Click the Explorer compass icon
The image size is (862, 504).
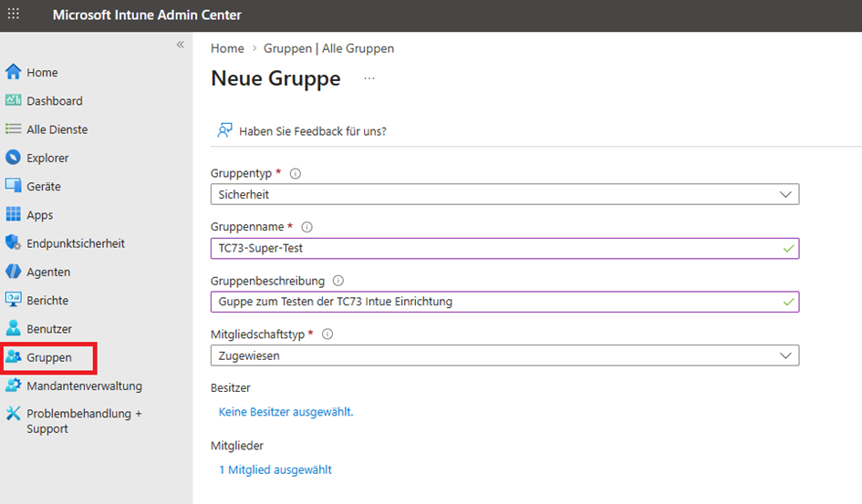(x=13, y=158)
